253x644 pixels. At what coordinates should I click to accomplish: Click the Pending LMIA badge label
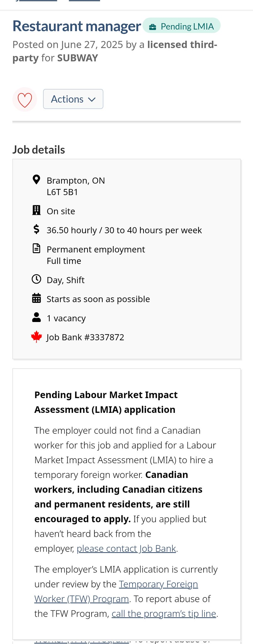click(x=187, y=26)
